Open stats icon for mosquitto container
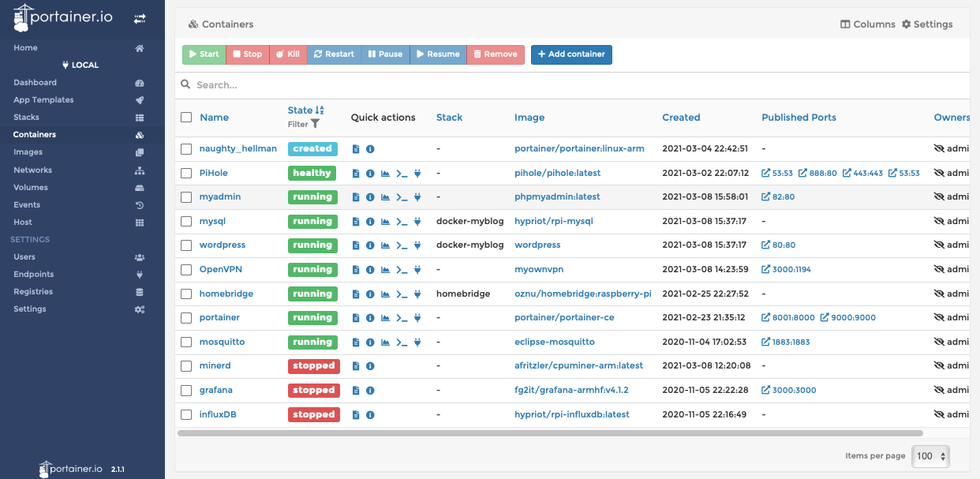Image resolution: width=980 pixels, height=479 pixels. [x=386, y=342]
